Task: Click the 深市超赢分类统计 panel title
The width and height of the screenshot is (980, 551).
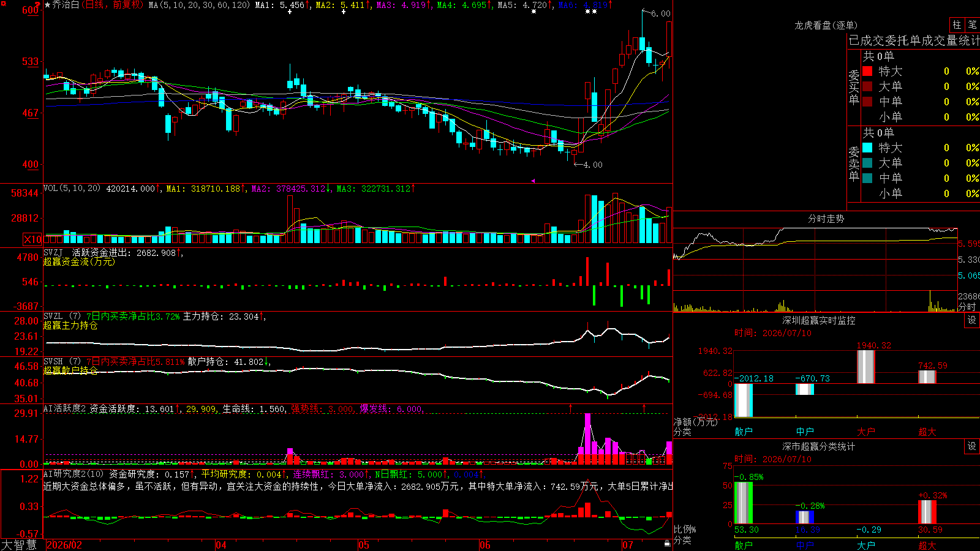Action: [x=819, y=446]
